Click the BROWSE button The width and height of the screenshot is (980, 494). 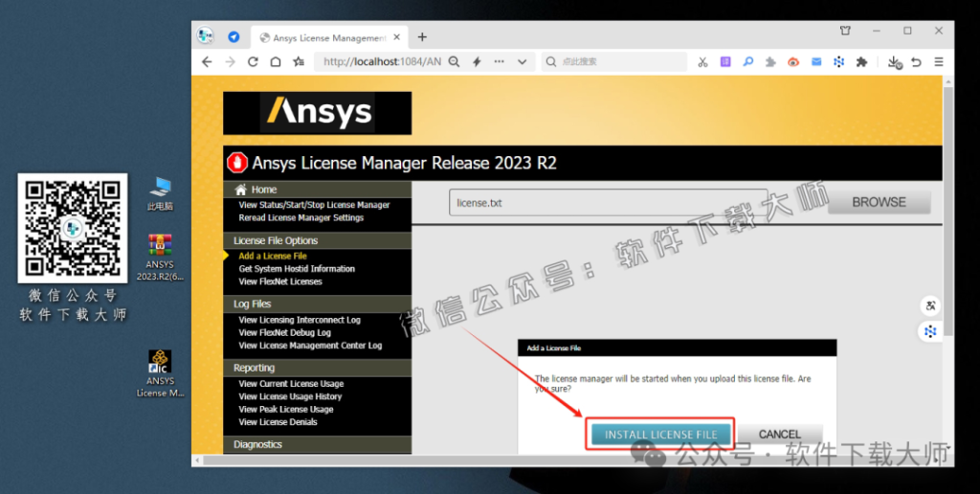[x=879, y=202]
